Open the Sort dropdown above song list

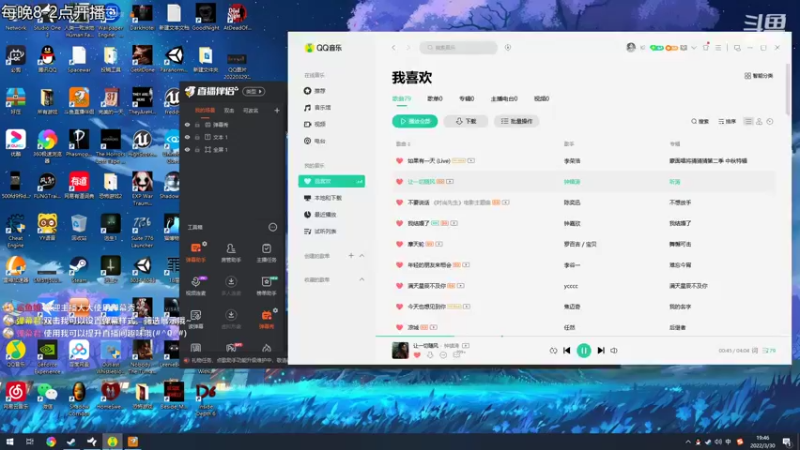click(727, 121)
